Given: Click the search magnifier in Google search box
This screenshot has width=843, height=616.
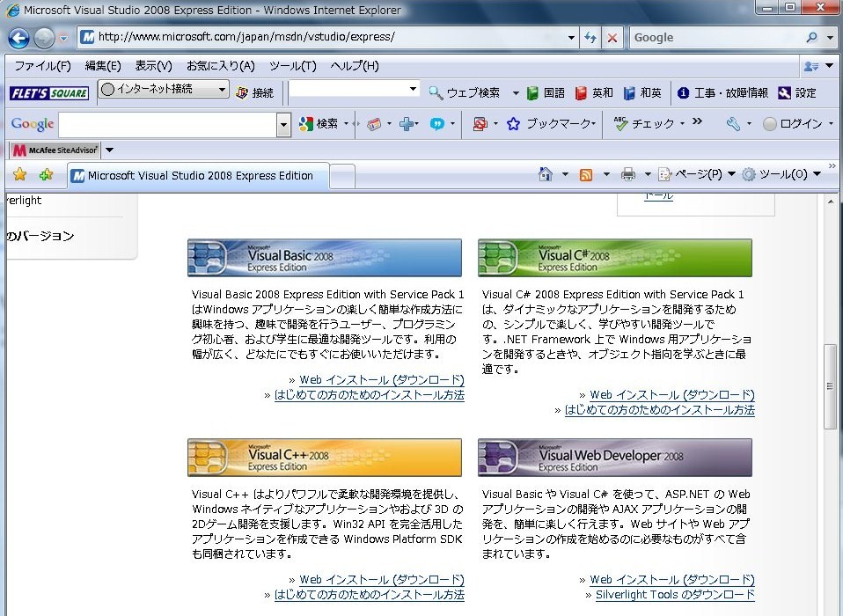Looking at the screenshot, I should (812, 37).
